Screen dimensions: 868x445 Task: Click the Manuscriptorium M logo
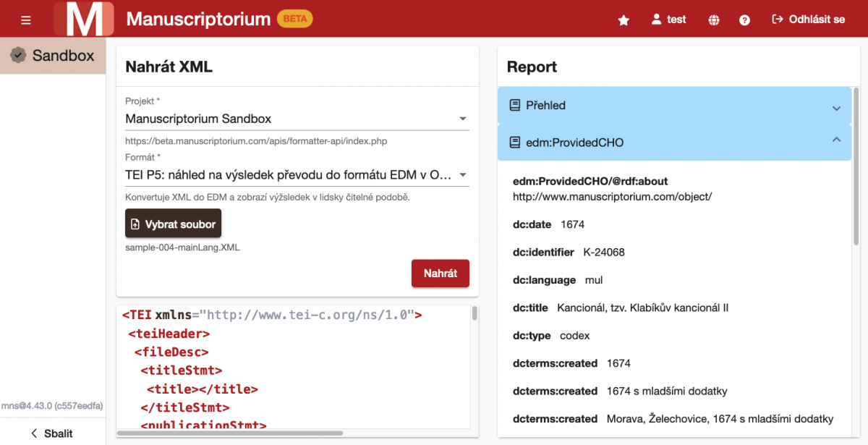(84, 19)
